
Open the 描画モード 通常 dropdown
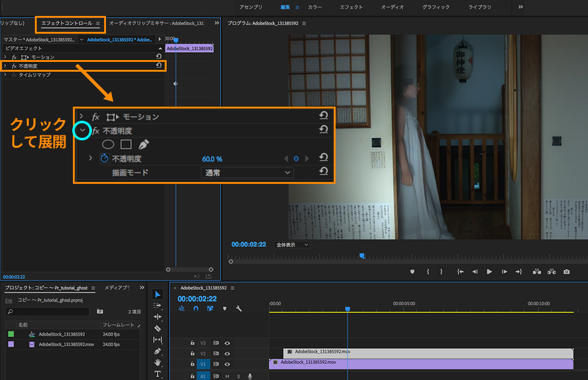click(247, 173)
